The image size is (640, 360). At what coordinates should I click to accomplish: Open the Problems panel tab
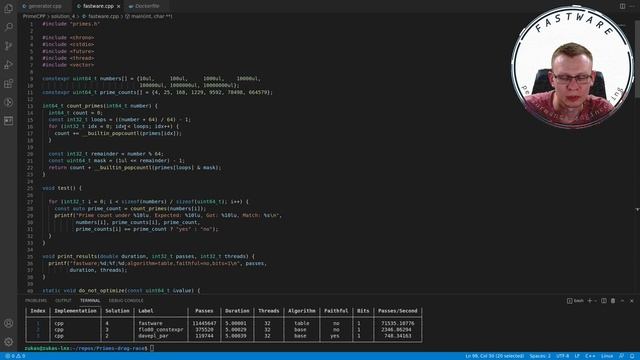click(36, 300)
